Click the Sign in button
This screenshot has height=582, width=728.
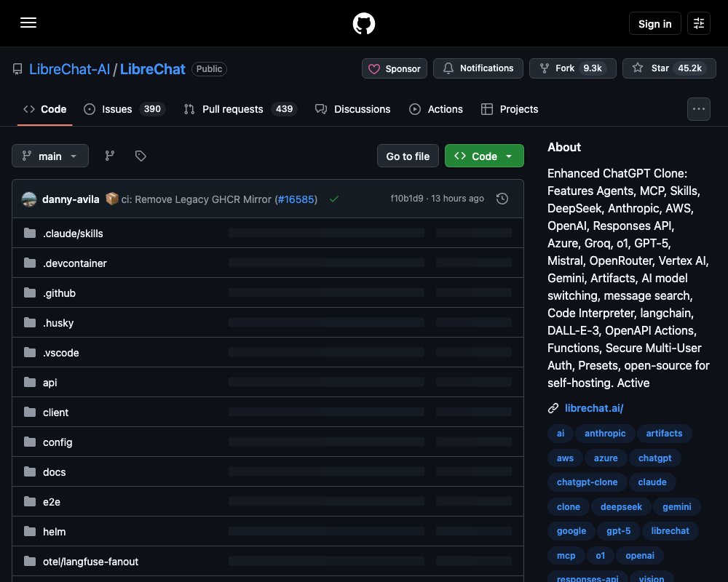tap(654, 23)
